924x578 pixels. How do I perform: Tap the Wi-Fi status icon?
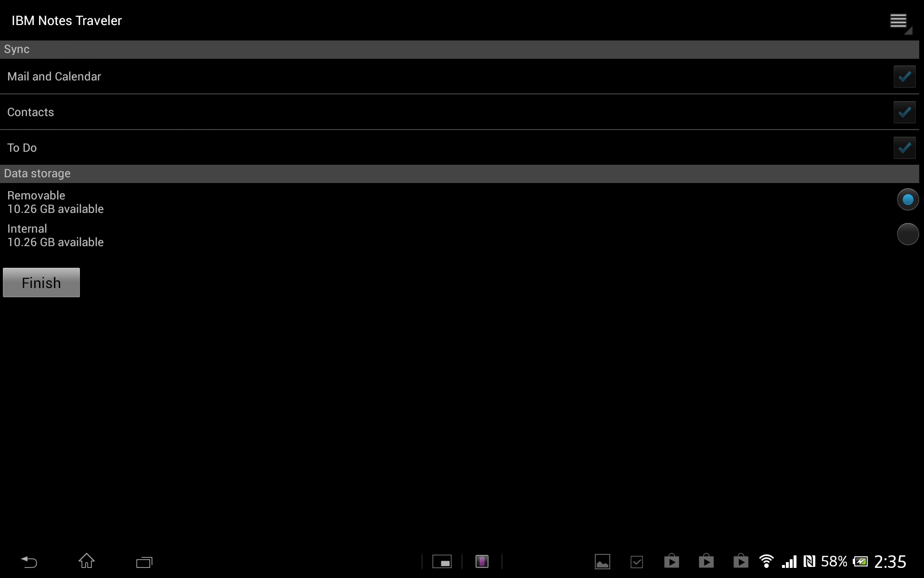tap(766, 562)
